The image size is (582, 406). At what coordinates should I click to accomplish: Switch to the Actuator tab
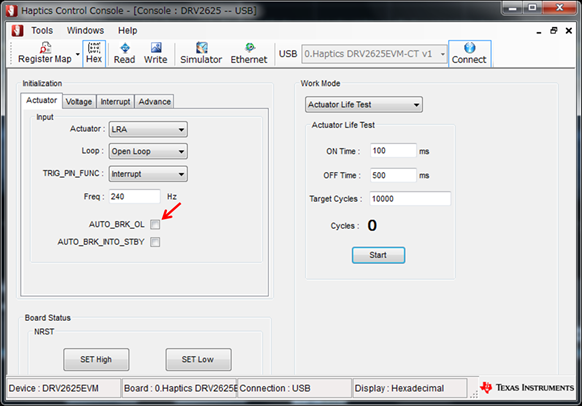[x=42, y=100]
